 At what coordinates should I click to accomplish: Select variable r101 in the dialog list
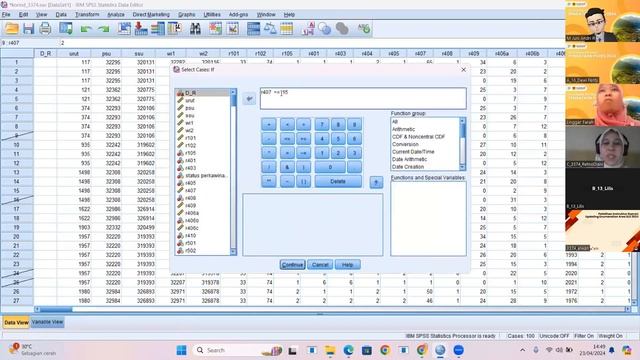pos(190,138)
